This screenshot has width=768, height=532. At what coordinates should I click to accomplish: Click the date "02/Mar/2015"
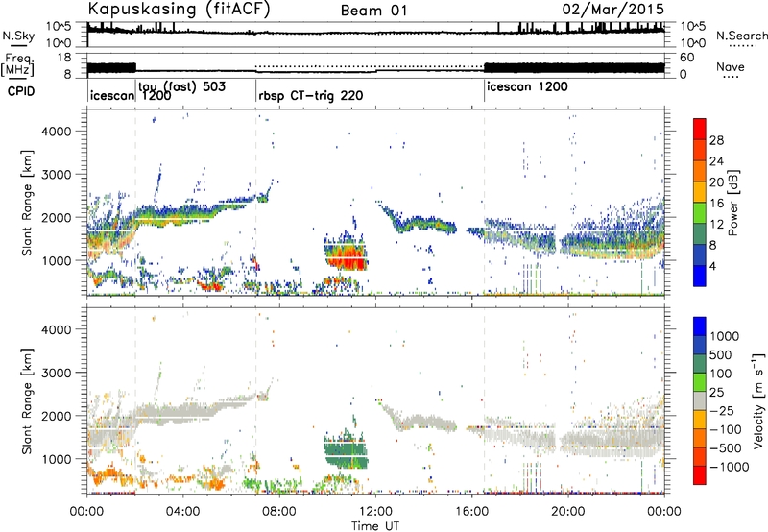click(613, 10)
